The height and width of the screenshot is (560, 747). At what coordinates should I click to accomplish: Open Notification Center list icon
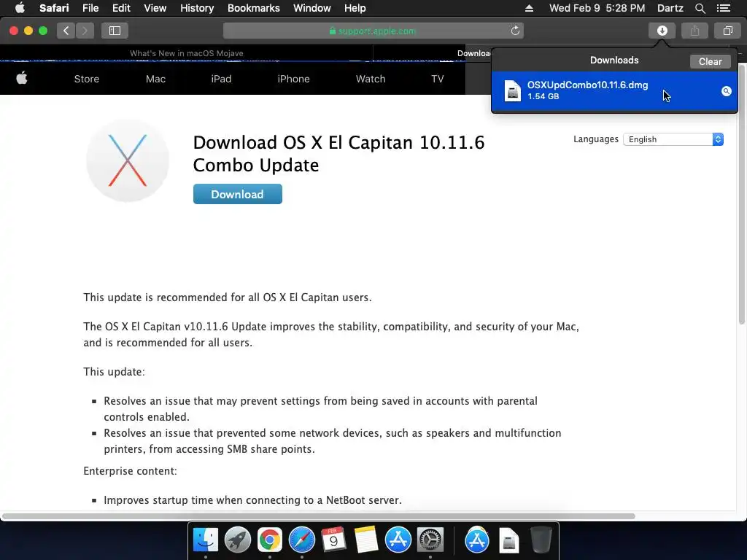click(x=724, y=8)
